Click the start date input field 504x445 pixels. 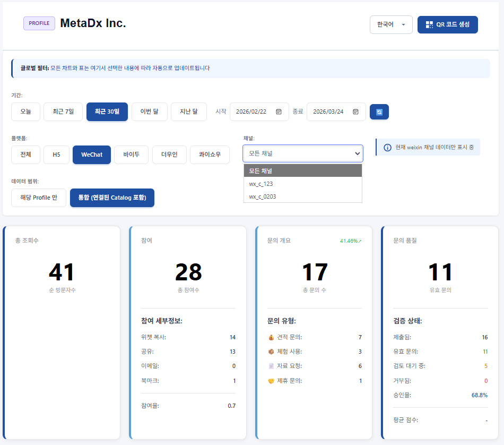[x=252, y=112]
